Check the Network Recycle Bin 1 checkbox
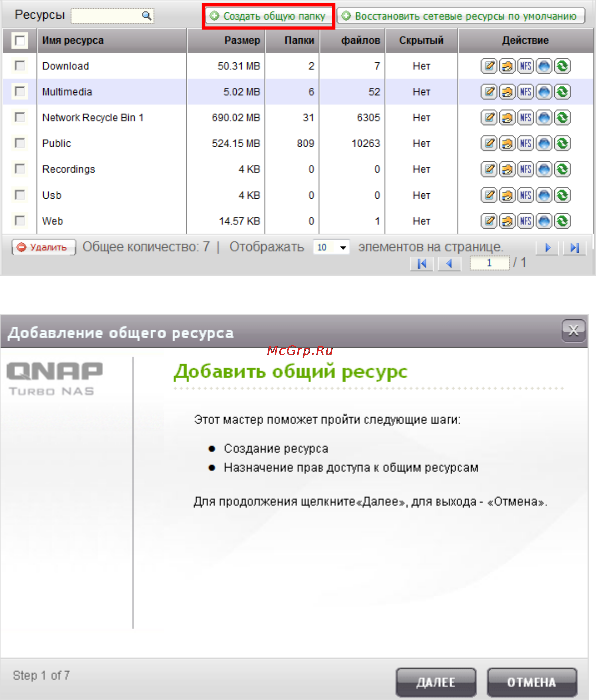 [x=20, y=117]
